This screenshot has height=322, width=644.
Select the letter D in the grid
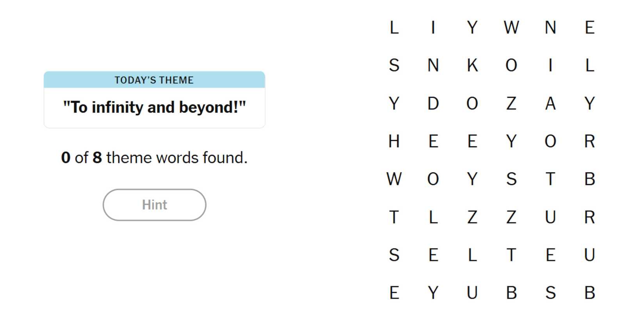[x=433, y=103]
